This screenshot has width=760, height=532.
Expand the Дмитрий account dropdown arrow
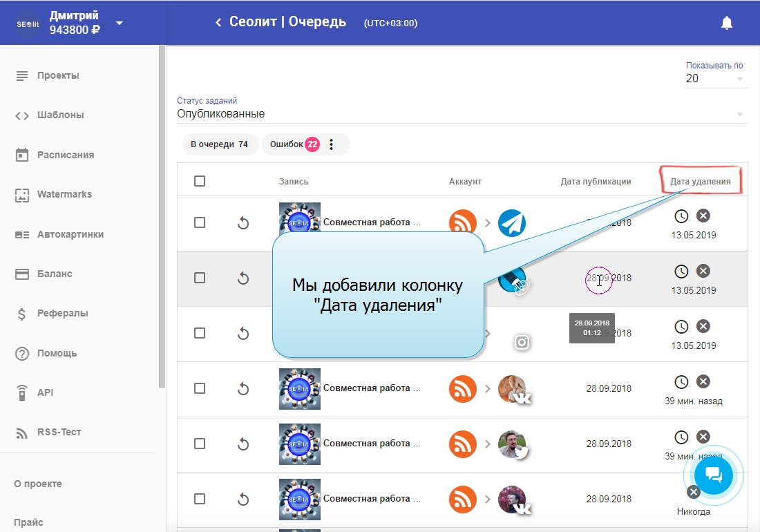click(x=120, y=23)
